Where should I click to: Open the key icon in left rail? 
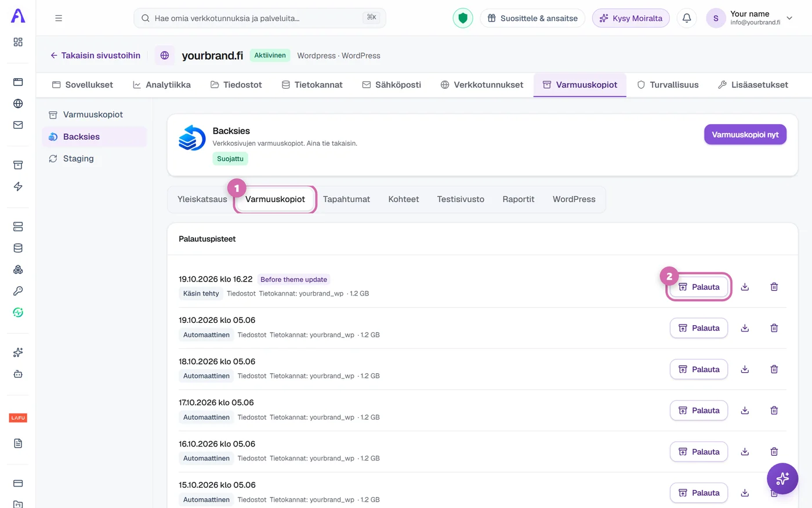click(18, 291)
